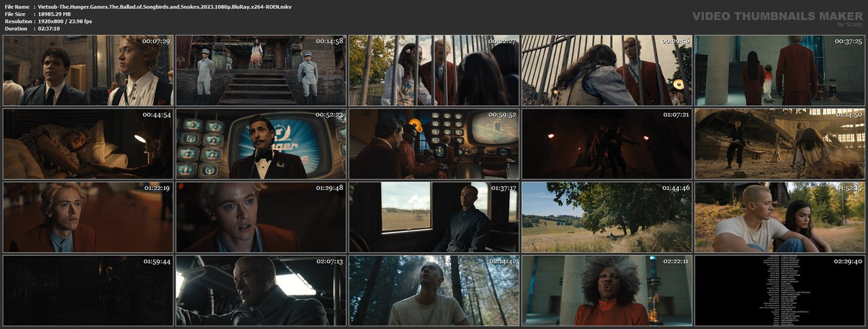Click the 'by Scorp' credit text
The width and height of the screenshot is (868, 329).
tap(850, 24)
